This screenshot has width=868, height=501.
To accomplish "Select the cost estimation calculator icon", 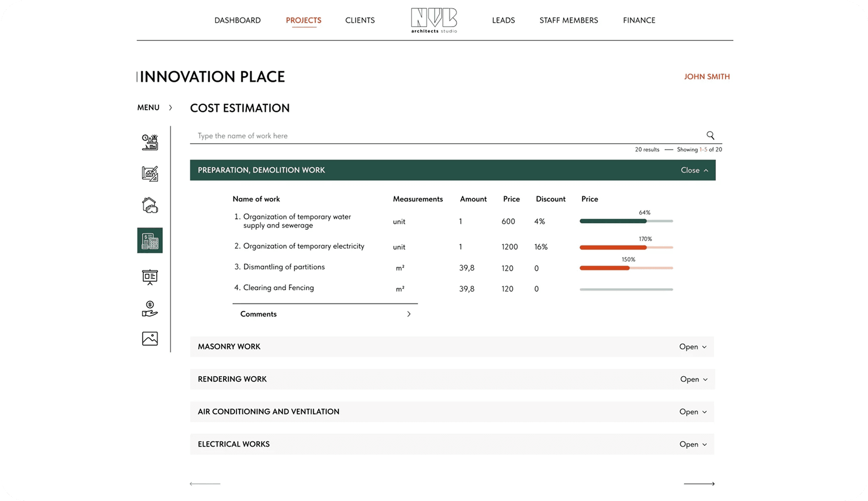I will (x=150, y=241).
